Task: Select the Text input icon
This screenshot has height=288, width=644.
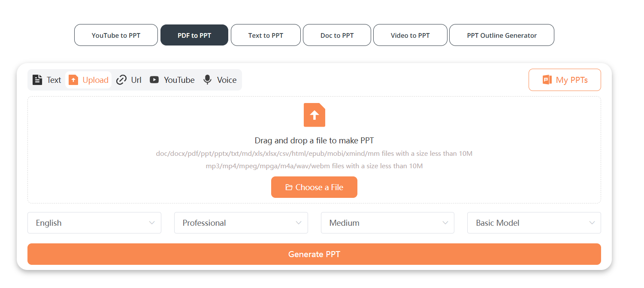Action: click(x=37, y=80)
